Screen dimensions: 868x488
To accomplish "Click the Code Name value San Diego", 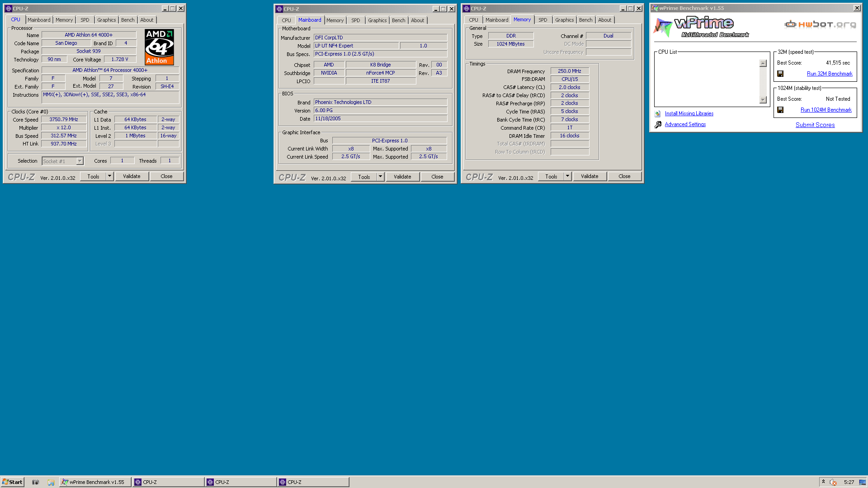I will [x=66, y=43].
